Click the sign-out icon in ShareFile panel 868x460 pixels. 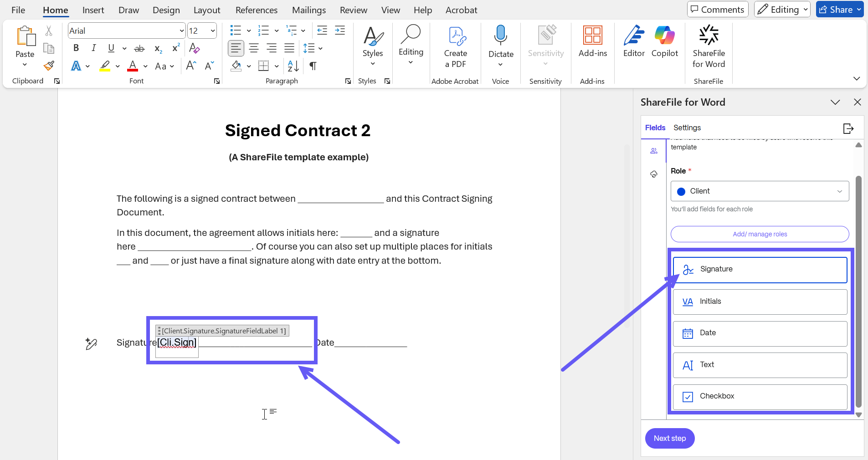tap(848, 128)
